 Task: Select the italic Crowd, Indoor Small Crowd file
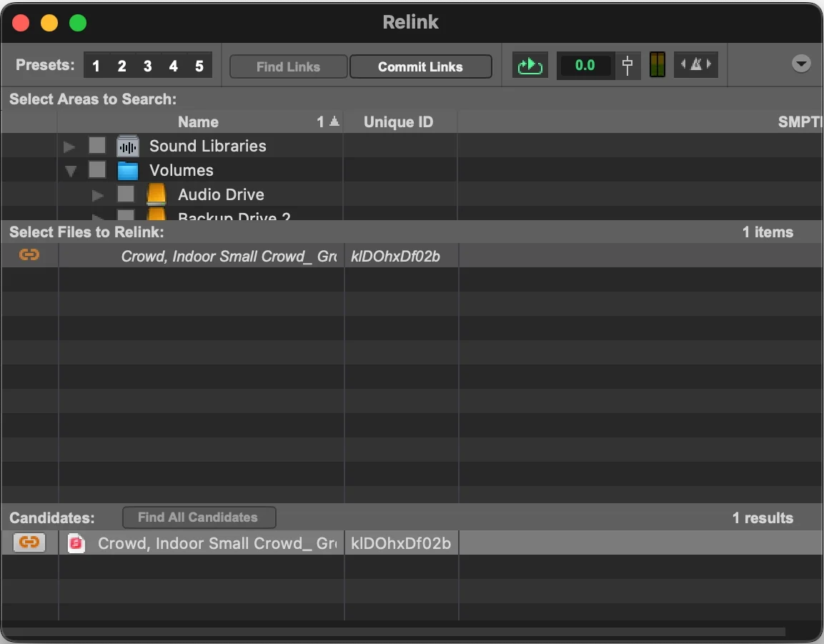(229, 256)
